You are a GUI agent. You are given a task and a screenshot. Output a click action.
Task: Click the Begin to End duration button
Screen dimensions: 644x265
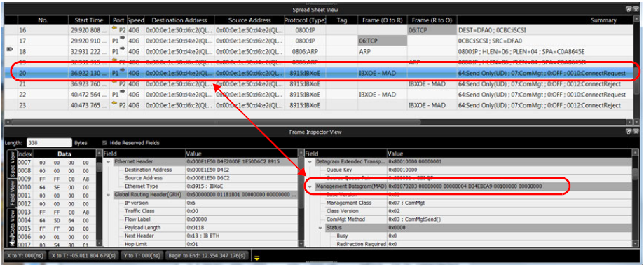click(207, 256)
